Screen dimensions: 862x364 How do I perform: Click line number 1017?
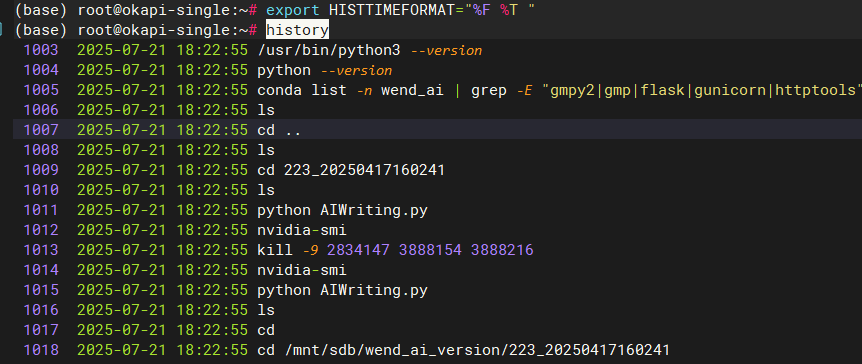point(41,330)
